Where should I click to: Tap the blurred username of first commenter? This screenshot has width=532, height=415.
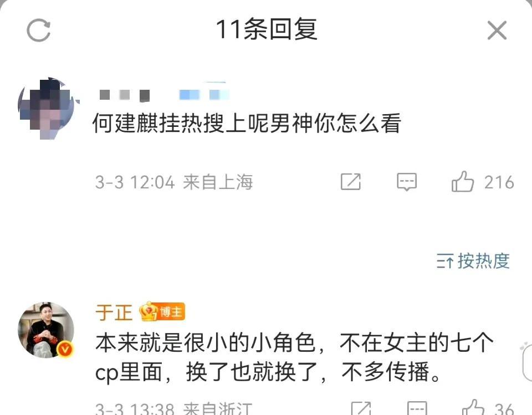point(164,94)
